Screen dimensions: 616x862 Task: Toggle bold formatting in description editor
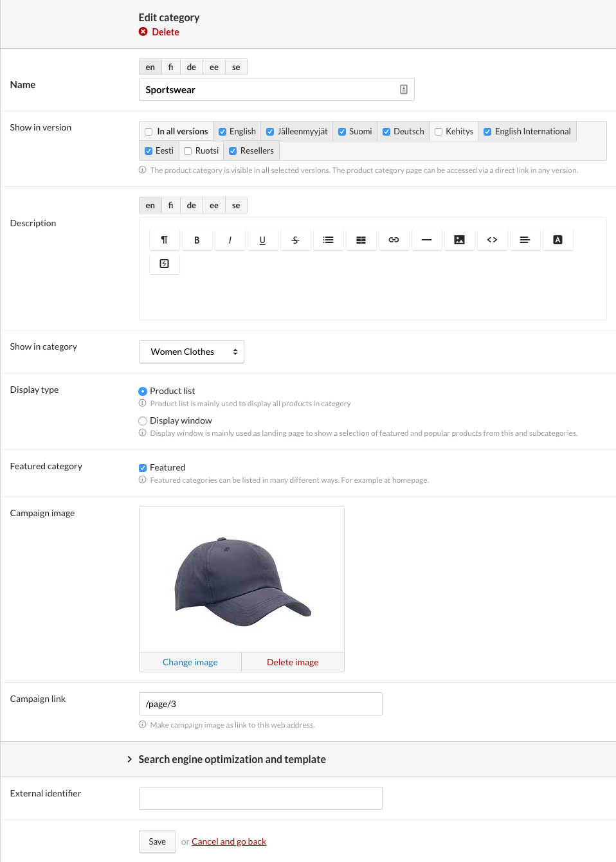(197, 240)
